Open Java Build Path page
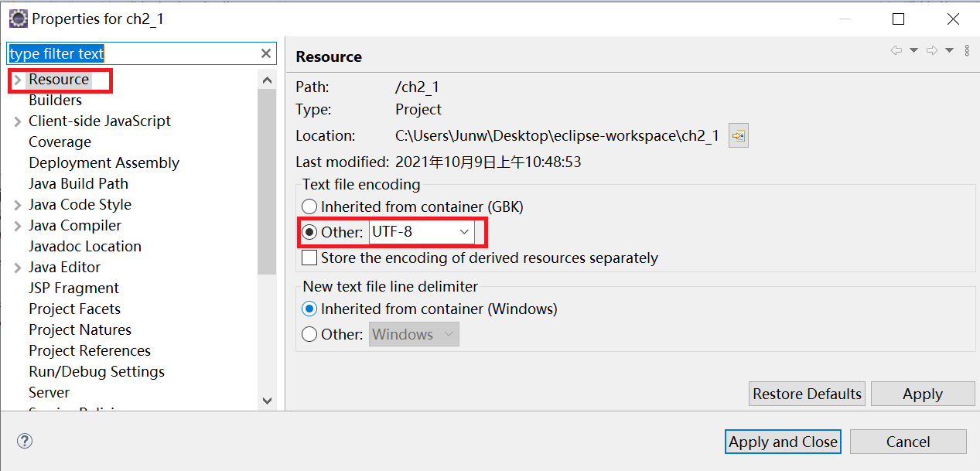 coord(78,183)
